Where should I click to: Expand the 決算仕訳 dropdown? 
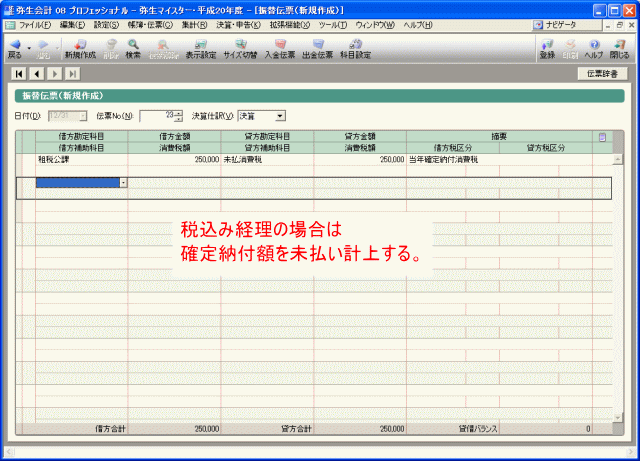click(280, 116)
